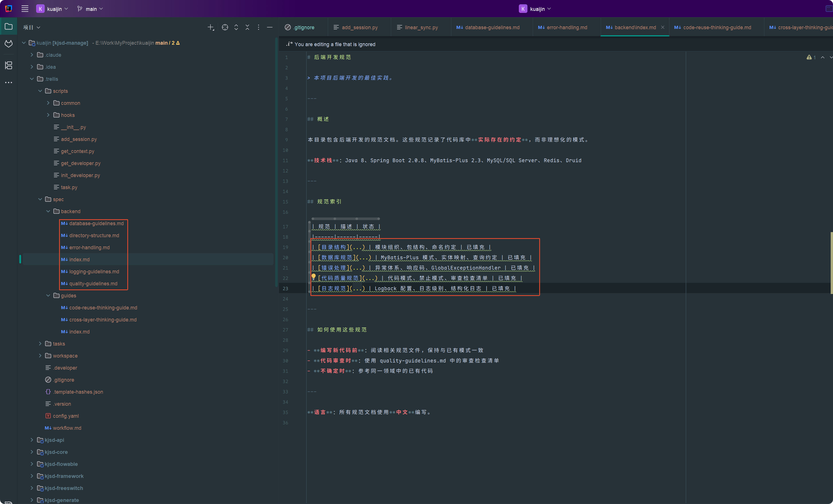
Task: Select task.py in the scripts folder
Action: (x=69, y=187)
